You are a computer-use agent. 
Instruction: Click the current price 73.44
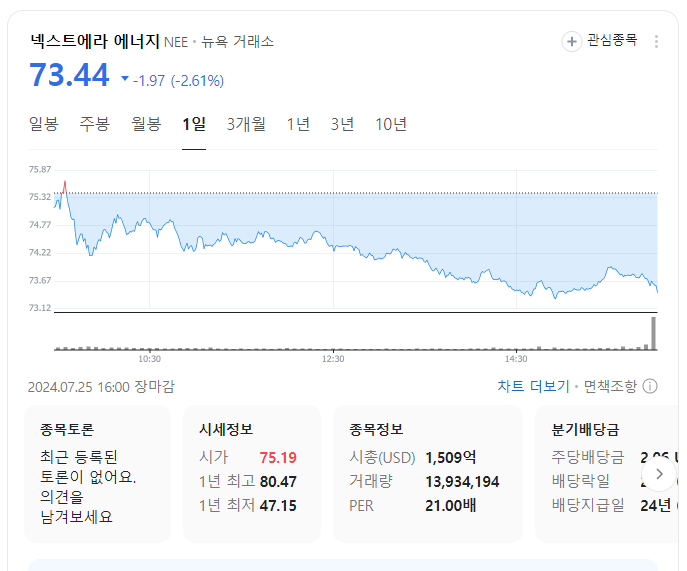(69, 75)
